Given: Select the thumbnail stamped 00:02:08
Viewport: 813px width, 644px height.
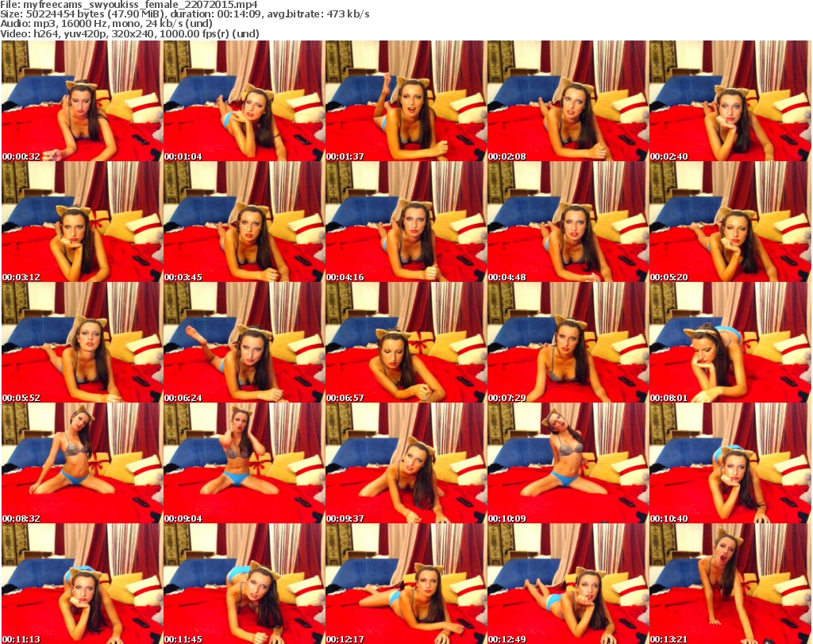Looking at the screenshot, I should point(568,101).
